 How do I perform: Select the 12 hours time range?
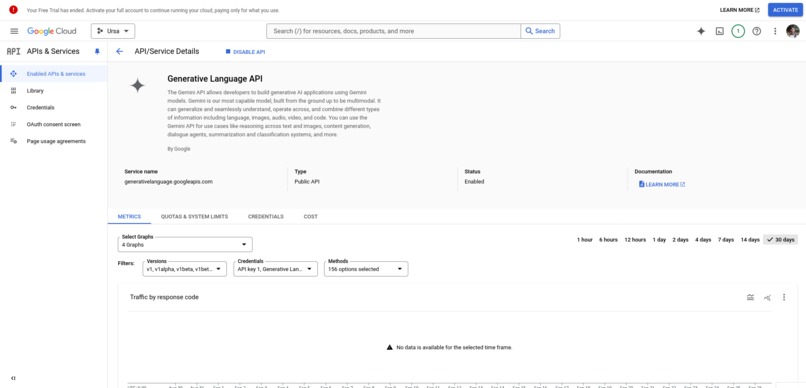click(635, 239)
